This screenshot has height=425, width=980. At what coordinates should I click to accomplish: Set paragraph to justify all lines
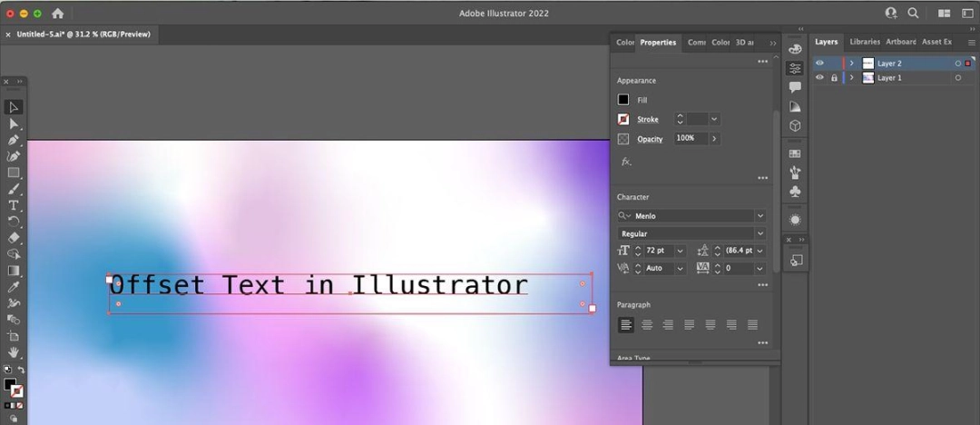click(752, 325)
